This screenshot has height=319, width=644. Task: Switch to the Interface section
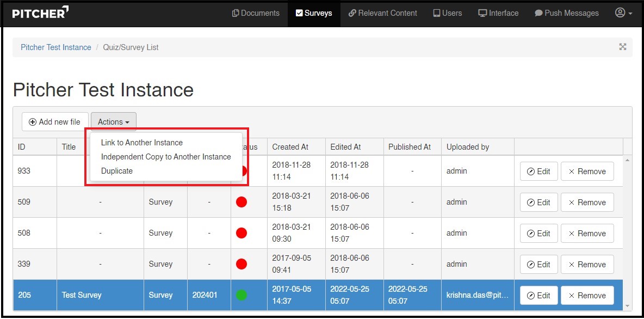tap(498, 13)
